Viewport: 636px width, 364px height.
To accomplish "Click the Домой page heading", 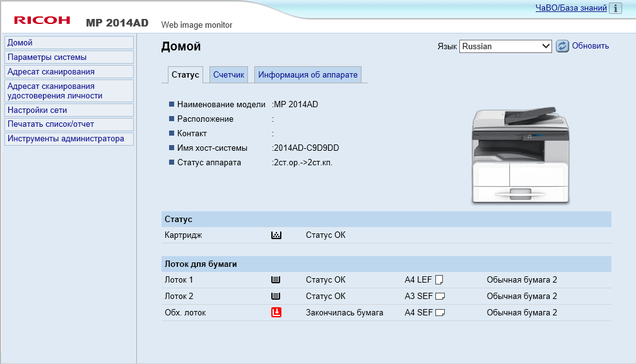I will coord(181,46).
